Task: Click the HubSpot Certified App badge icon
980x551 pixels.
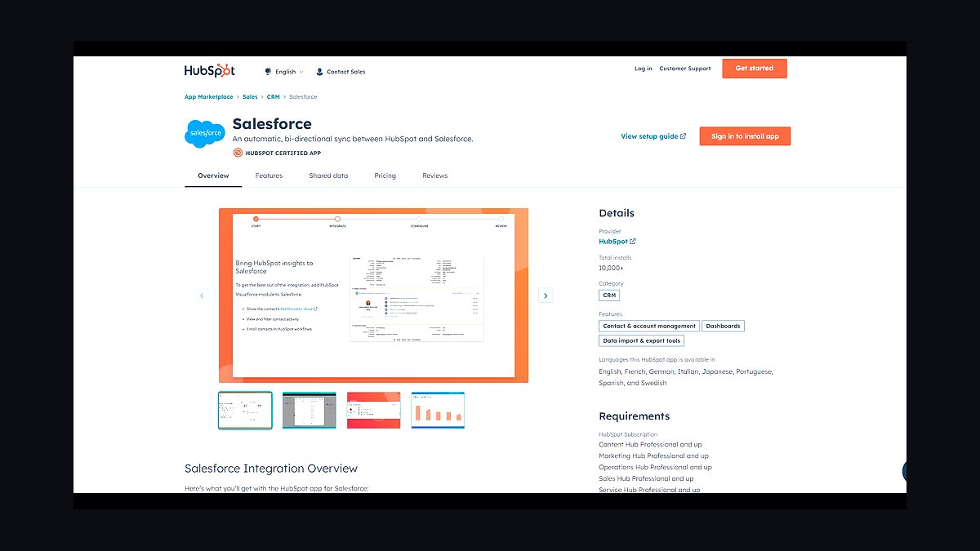Action: point(238,153)
